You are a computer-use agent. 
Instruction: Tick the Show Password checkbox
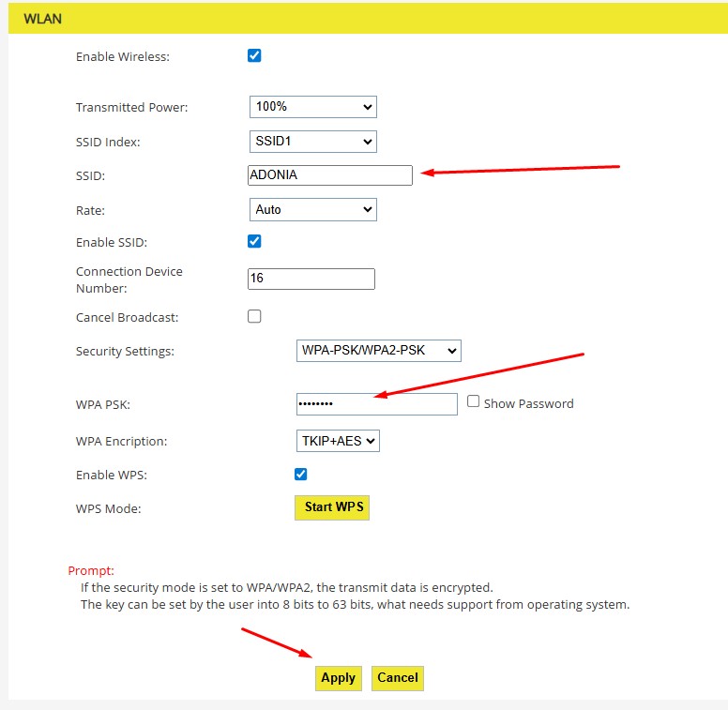474,401
